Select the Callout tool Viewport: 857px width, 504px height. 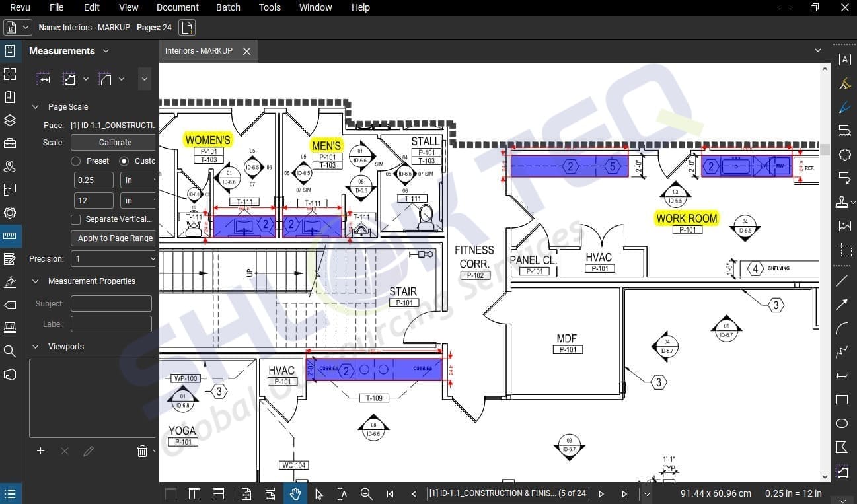tap(844, 178)
